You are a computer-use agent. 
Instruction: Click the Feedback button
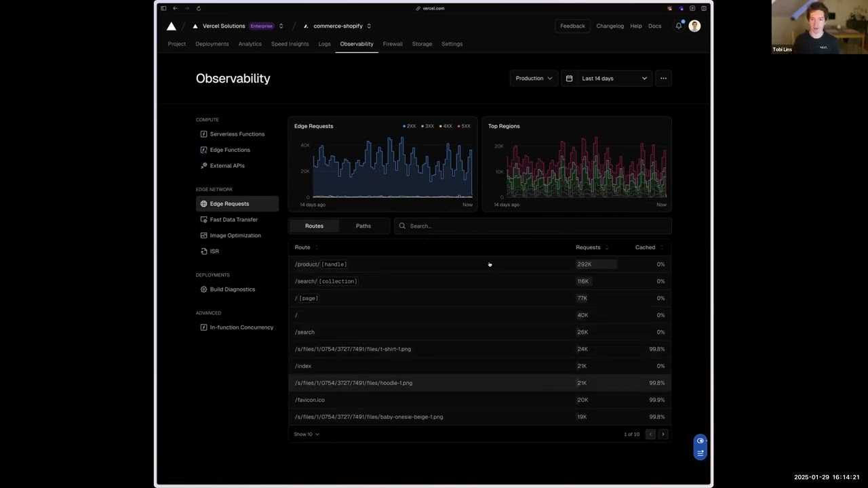point(572,26)
